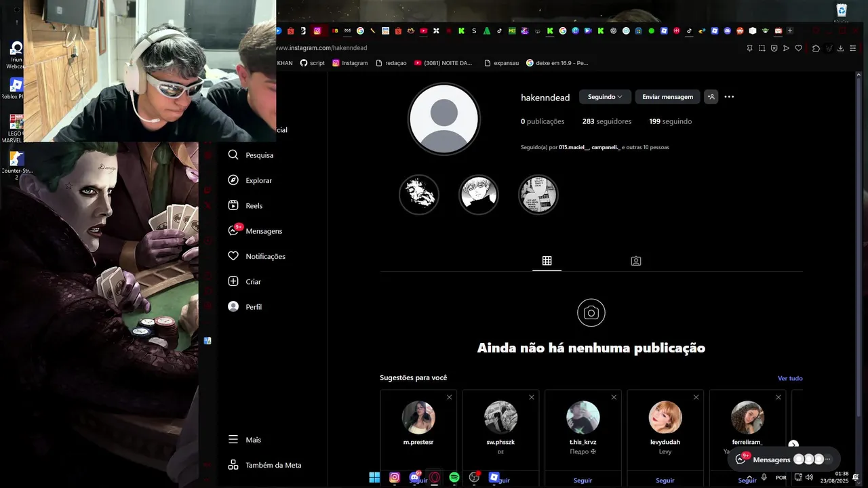The width and height of the screenshot is (868, 488).
Task: Open the browser player play icon
Action: 786,48
